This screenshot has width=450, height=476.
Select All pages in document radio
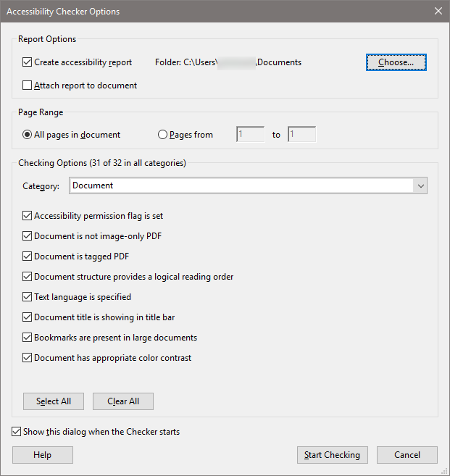click(28, 135)
